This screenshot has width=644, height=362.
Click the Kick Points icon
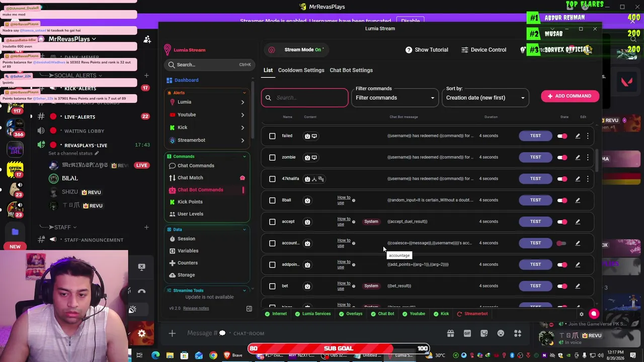coord(172,202)
